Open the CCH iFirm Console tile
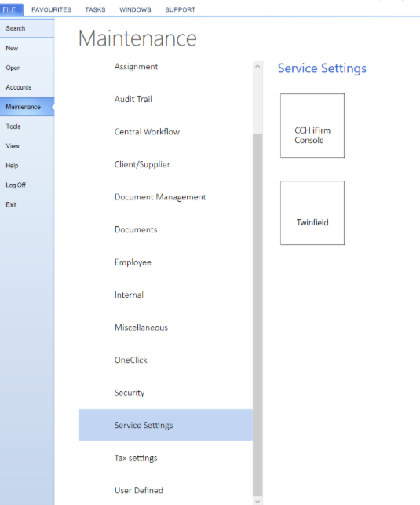The height and width of the screenshot is (505, 420). 312,126
